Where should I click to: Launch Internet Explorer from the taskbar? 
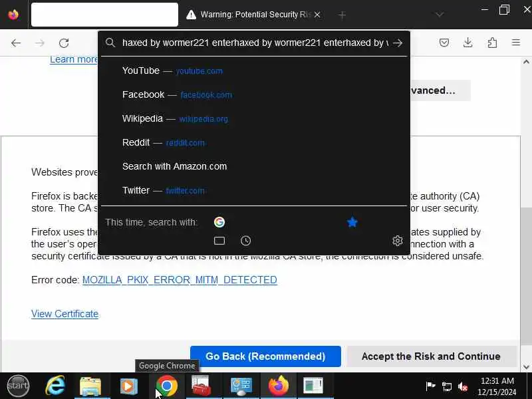pos(55,386)
